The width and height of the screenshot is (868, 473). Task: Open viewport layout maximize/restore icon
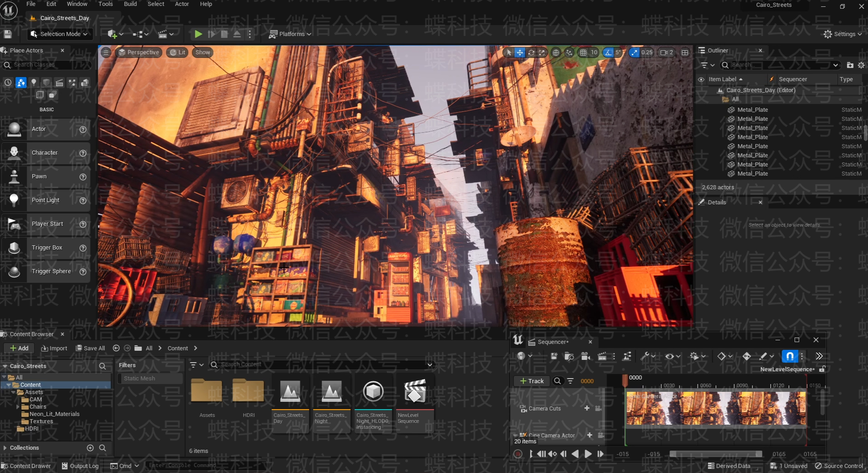coord(685,52)
